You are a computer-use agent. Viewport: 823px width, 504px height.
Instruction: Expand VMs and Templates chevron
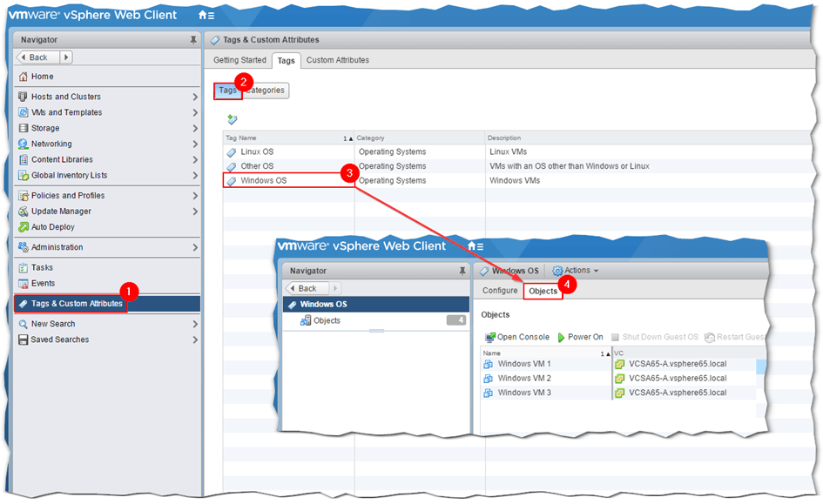(x=195, y=113)
